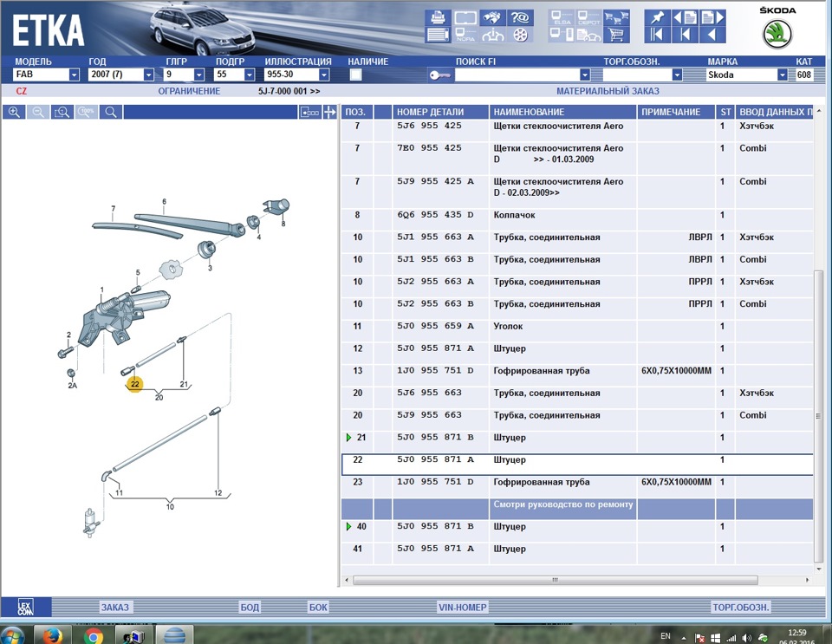
Task: Click the Skoda logo emblem
Action: [x=777, y=34]
